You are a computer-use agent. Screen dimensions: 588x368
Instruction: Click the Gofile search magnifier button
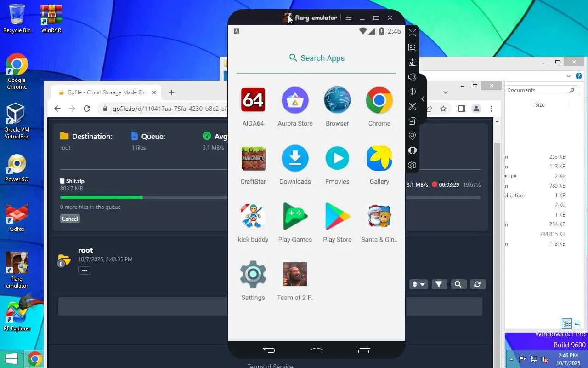tap(458, 284)
